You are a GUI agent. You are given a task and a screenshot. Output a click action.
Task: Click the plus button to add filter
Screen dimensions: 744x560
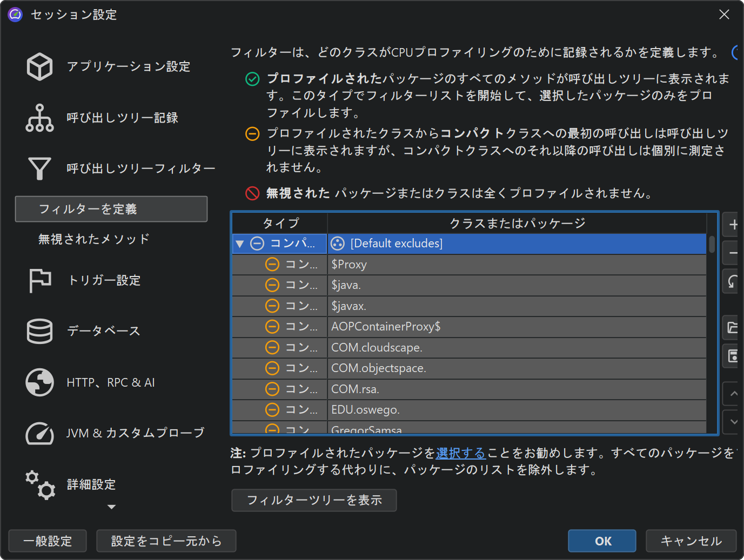tap(733, 225)
